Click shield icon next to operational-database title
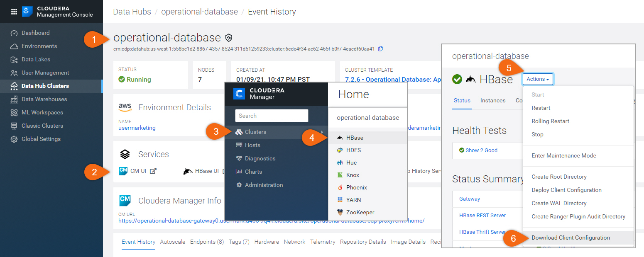The image size is (644, 257). click(229, 38)
